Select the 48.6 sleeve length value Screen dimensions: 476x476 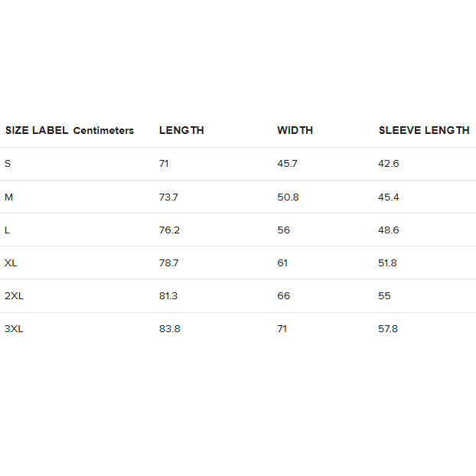[388, 230]
